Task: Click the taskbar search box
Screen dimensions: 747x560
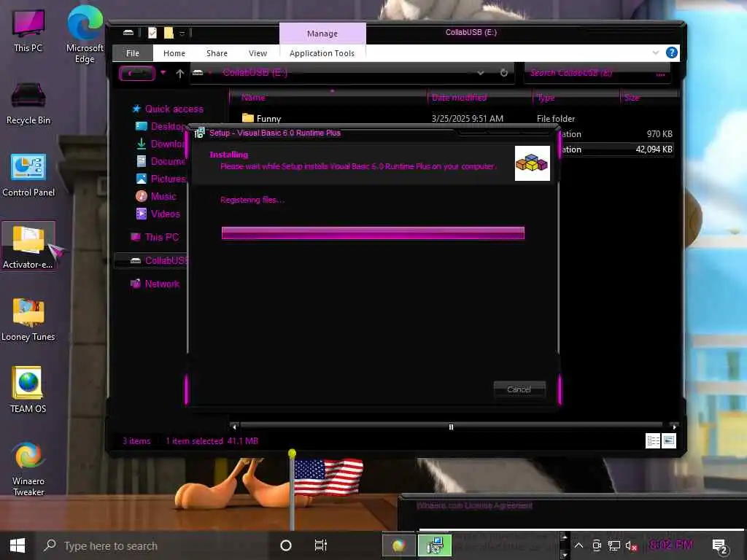Action: tap(155, 545)
